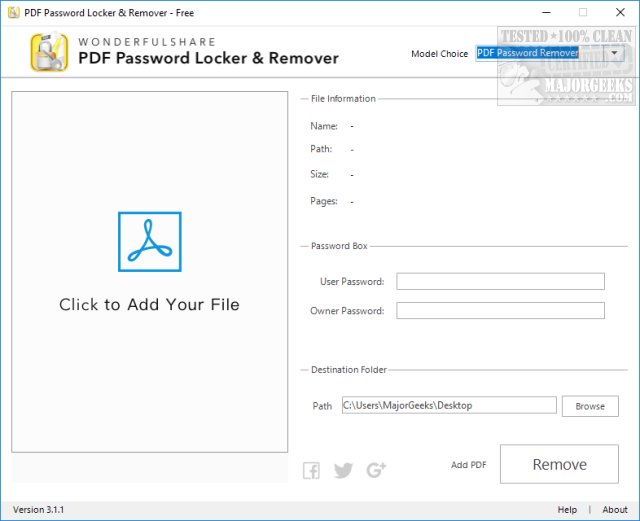640x521 pixels.
Task: Click the 'Pages:' label
Action: pyautogui.click(x=324, y=201)
